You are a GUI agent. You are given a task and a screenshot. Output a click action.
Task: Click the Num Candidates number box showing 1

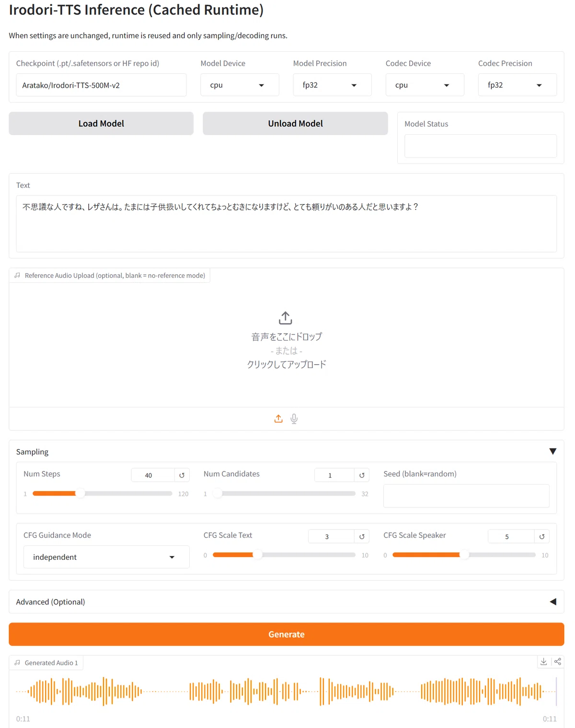coord(334,475)
